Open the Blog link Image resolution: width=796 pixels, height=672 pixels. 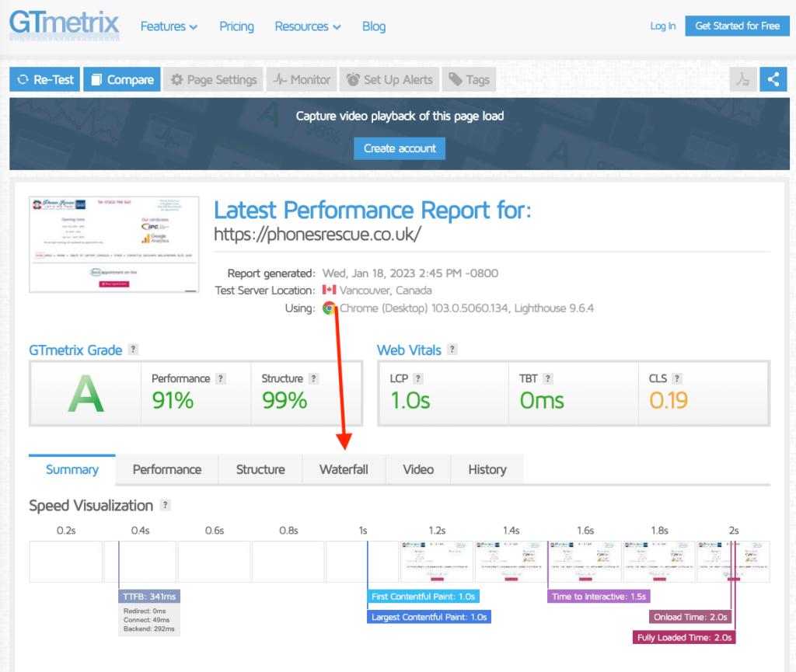point(374,26)
